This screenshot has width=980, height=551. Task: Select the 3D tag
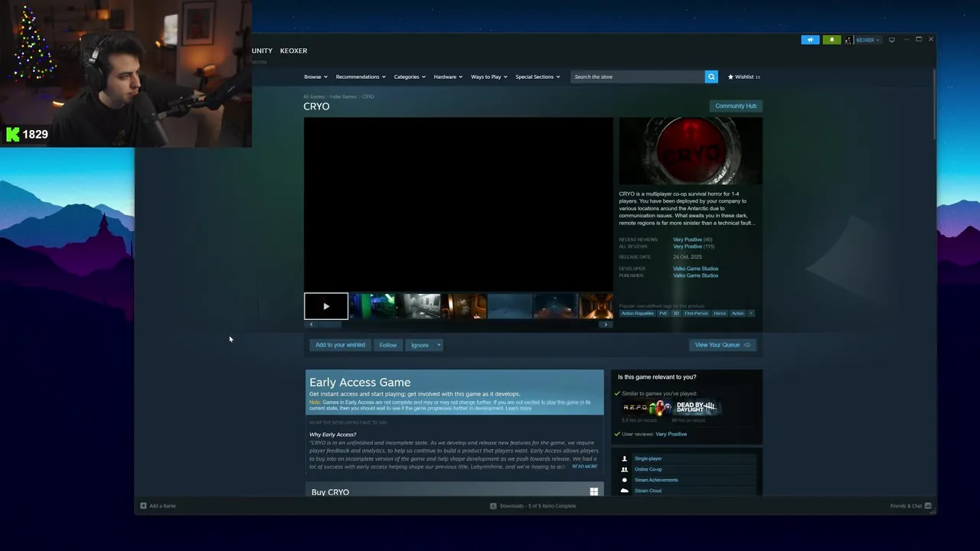[x=676, y=313]
